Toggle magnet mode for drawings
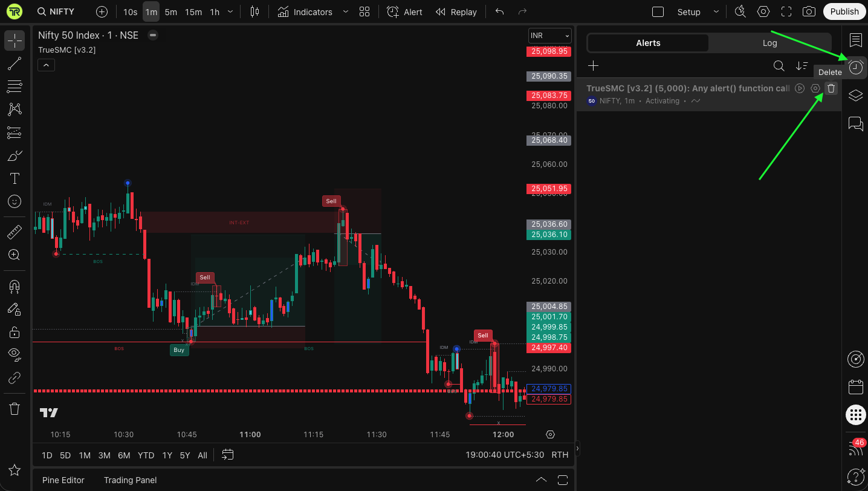 coord(15,286)
